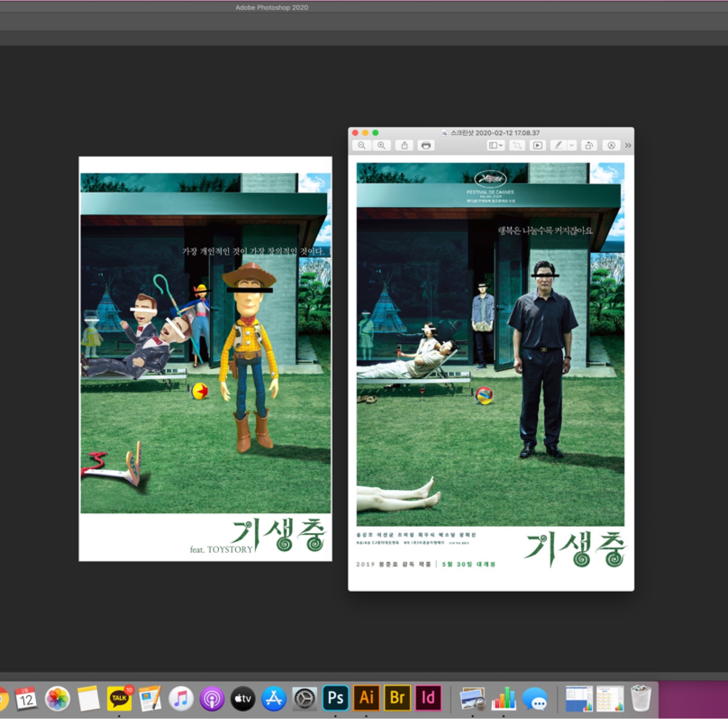Start slideshow from Preview toolbar
This screenshot has height=719, width=728.
click(537, 146)
